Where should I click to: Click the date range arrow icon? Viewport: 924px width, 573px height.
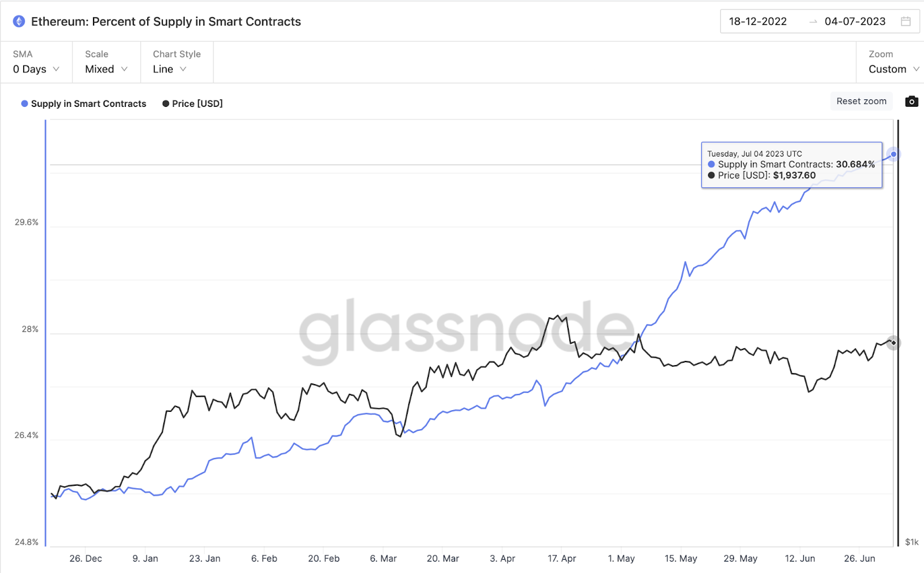(813, 22)
